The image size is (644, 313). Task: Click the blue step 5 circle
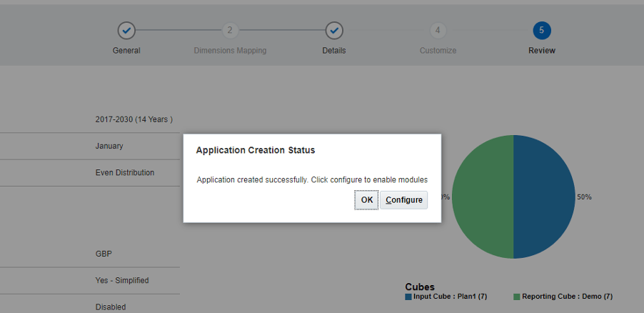click(541, 31)
